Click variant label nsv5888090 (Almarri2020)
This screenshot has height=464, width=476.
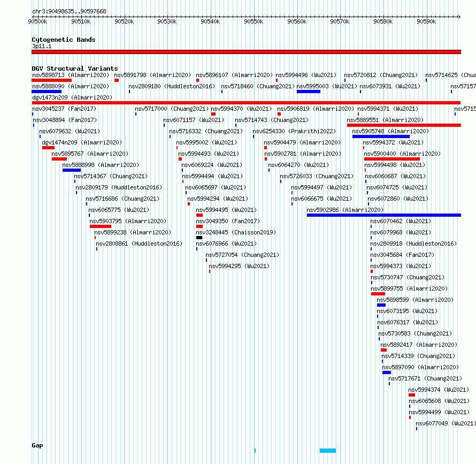point(71,86)
